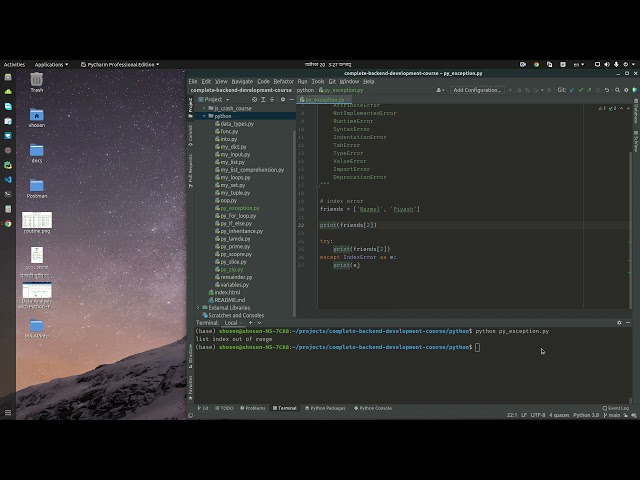
Task: Toggle the Structure side tool window tab
Action: [190, 356]
